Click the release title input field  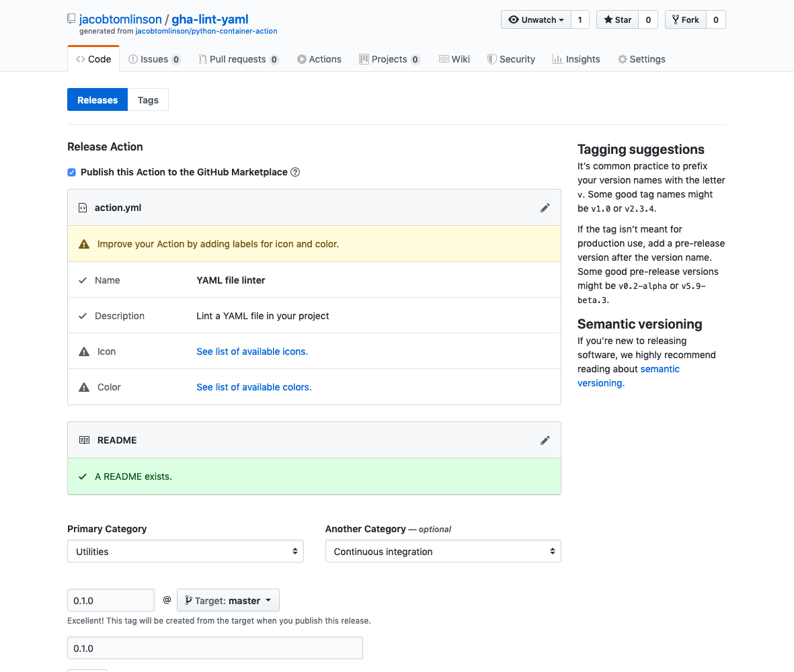point(214,648)
